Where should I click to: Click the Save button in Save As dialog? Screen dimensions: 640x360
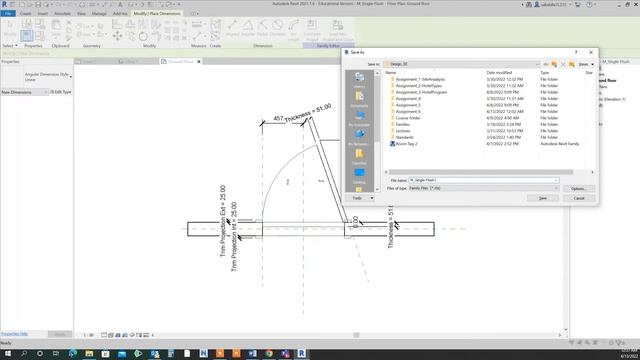[542, 198]
